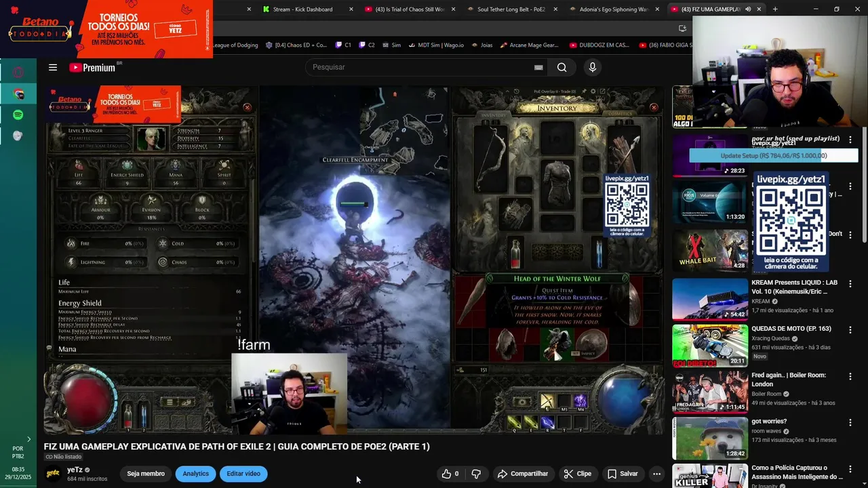The width and height of the screenshot is (868, 488).
Task: Open the Whale Bait video thumbnail
Action: [709, 250]
